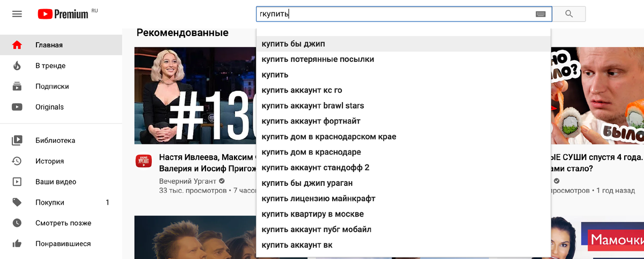Click the Вечерний Ургант channel avatar
This screenshot has width=644, height=259.
pyautogui.click(x=143, y=161)
